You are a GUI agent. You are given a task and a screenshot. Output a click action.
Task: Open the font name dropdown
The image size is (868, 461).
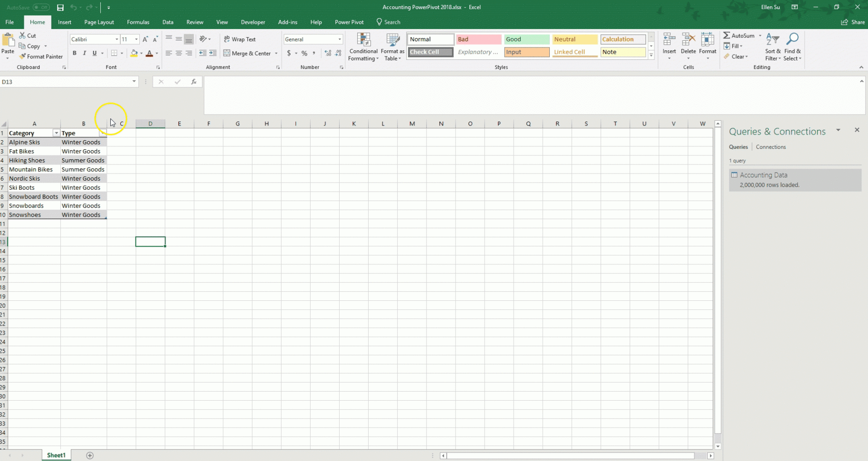click(116, 39)
